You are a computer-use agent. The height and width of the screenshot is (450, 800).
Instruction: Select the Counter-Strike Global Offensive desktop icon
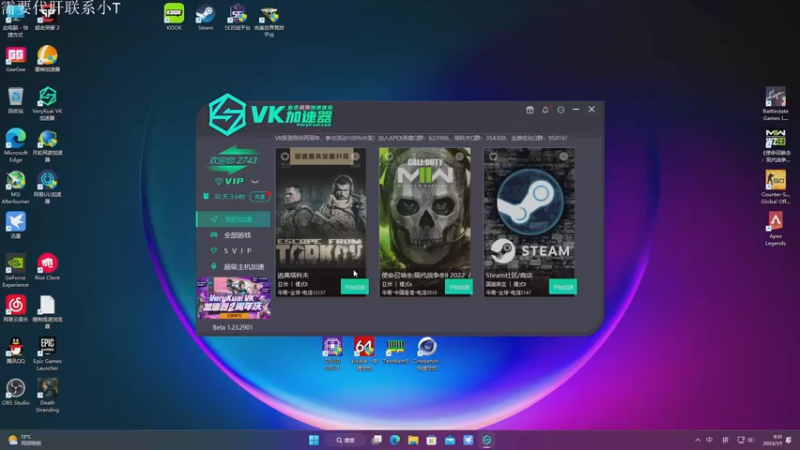point(776,187)
